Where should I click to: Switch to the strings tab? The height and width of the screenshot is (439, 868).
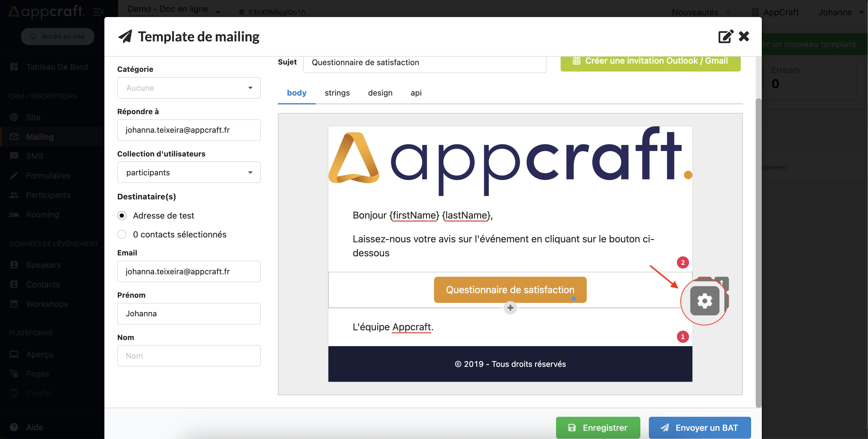pyautogui.click(x=337, y=93)
